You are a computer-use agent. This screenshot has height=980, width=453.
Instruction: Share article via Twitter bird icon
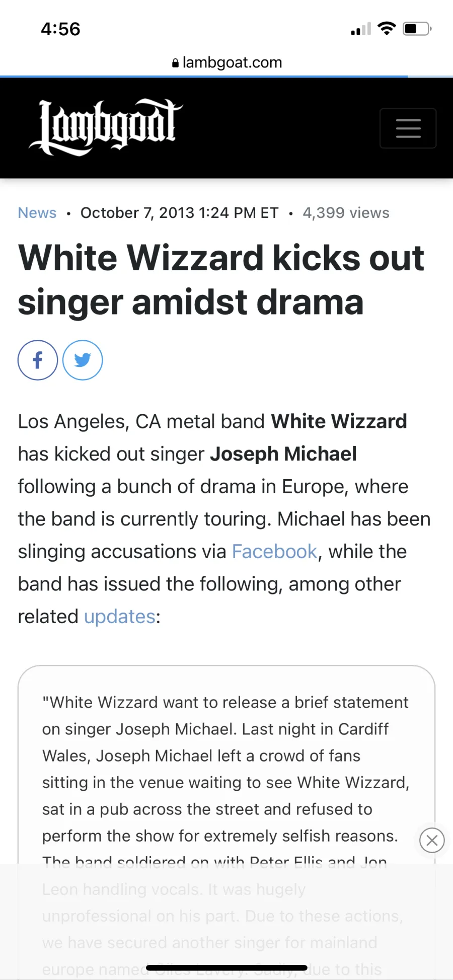pyautogui.click(x=83, y=360)
